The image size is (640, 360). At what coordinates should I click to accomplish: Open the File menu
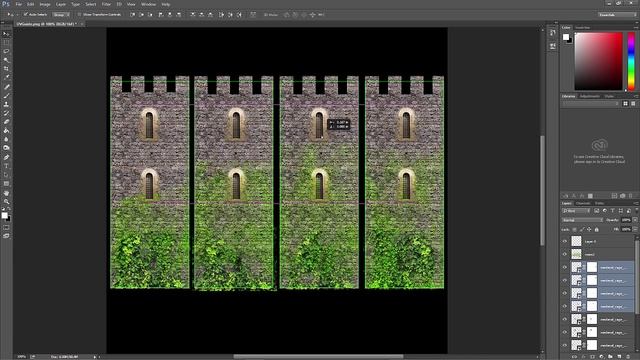click(19, 4)
